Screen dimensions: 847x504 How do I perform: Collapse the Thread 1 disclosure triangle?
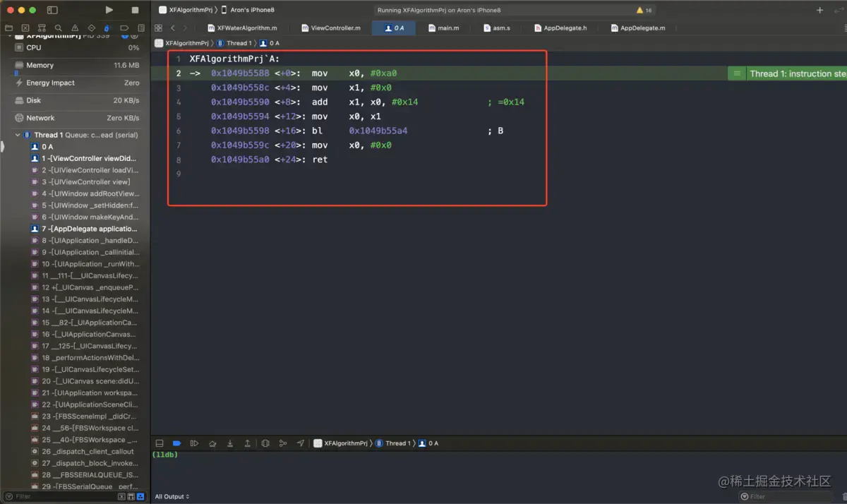pos(18,135)
